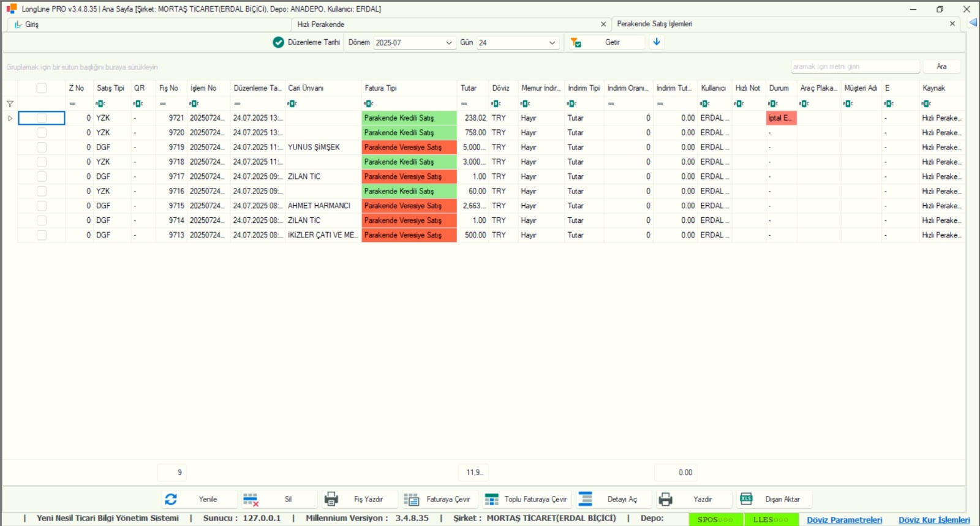Click the Kullanıcı filter operator icon
The image size is (980, 526).
(705, 103)
